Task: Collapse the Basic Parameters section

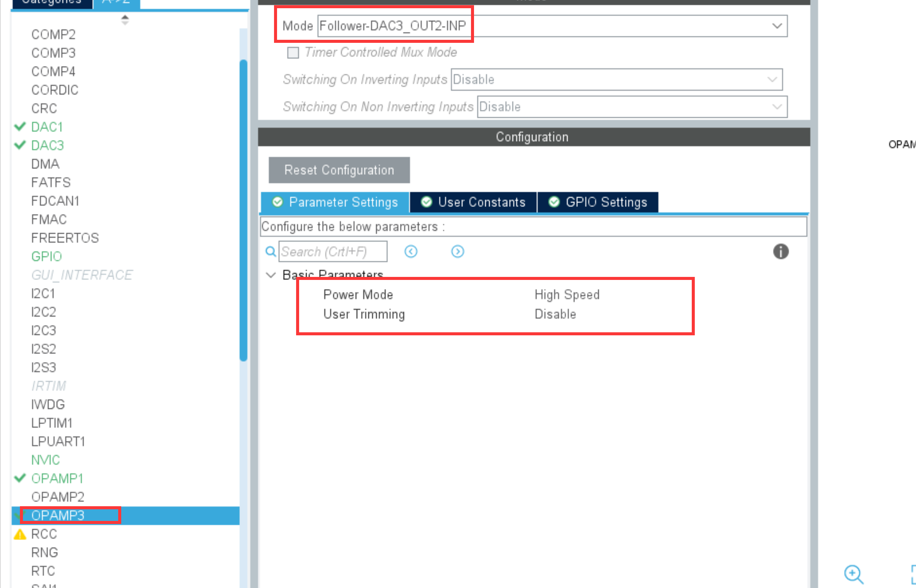Action: coord(271,275)
